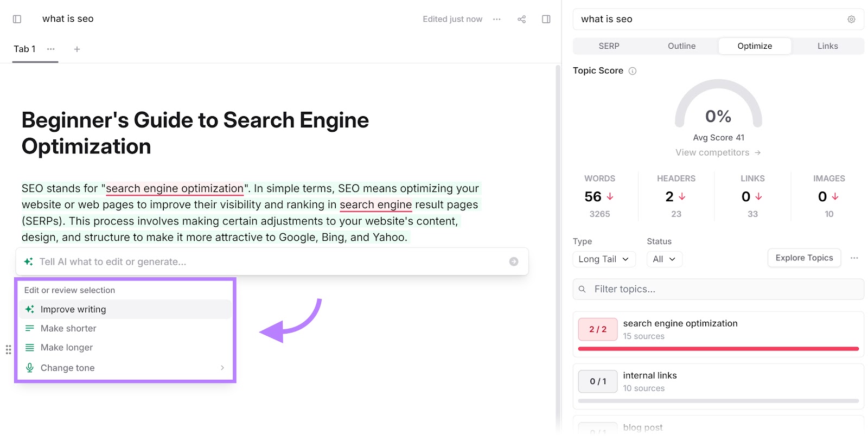Open the document more options ellipsis
Image resolution: width=868 pixels, height=441 pixels.
[x=497, y=19]
